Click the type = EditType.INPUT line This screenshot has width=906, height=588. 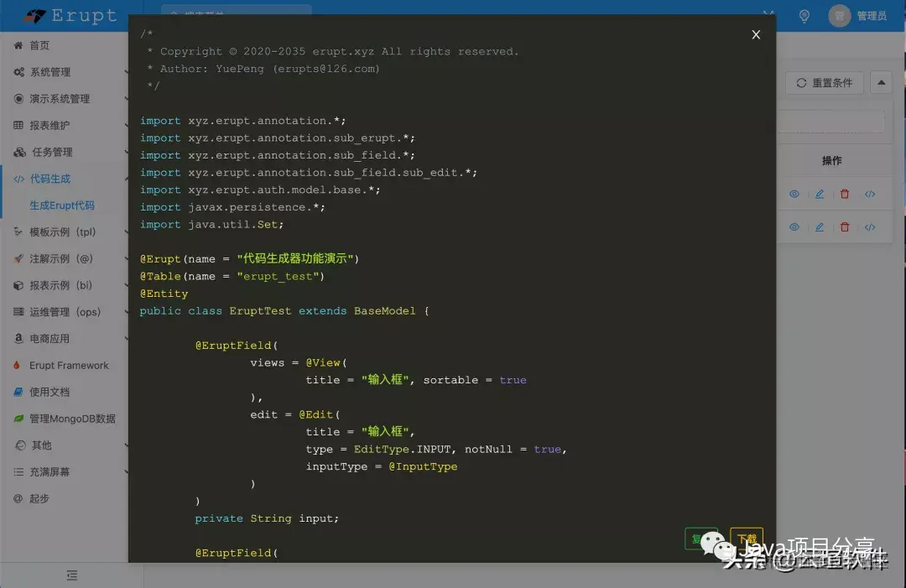point(436,450)
